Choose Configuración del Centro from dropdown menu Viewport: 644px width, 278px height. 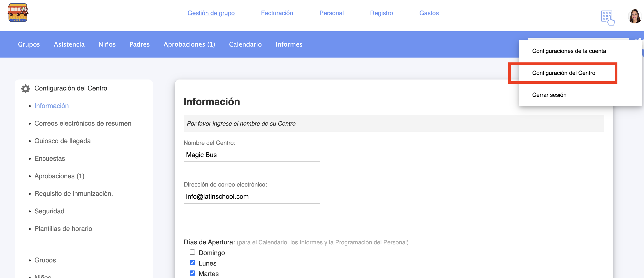563,73
